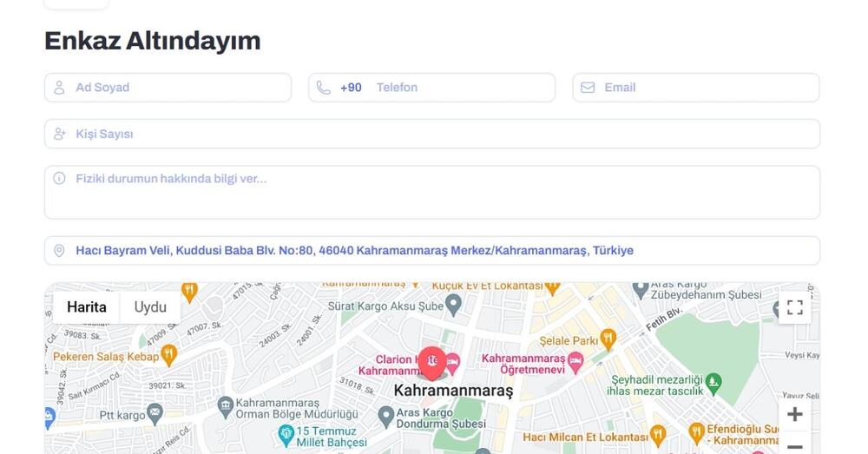
Task: Zoom in with the map plus button
Action: click(x=795, y=414)
